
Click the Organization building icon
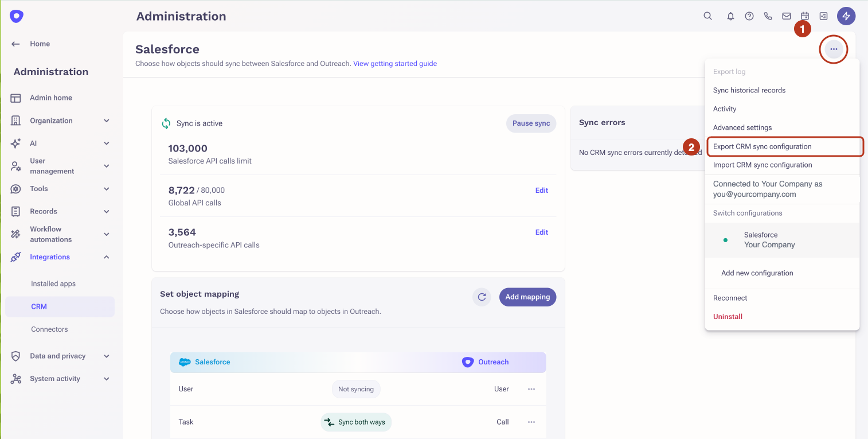point(16,121)
